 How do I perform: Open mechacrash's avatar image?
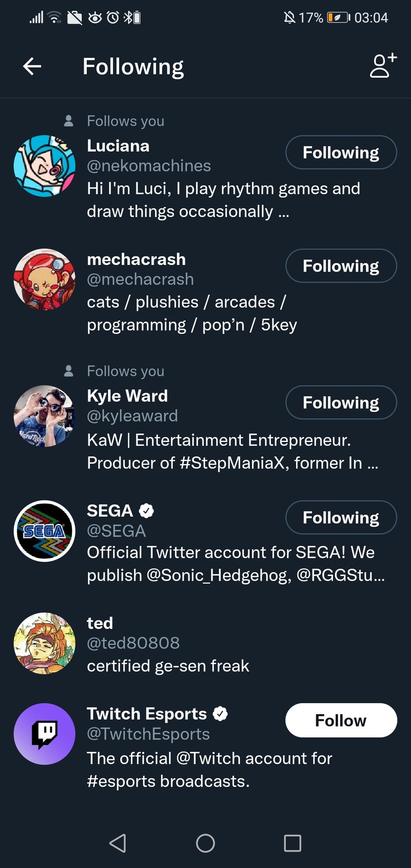pyautogui.click(x=44, y=279)
